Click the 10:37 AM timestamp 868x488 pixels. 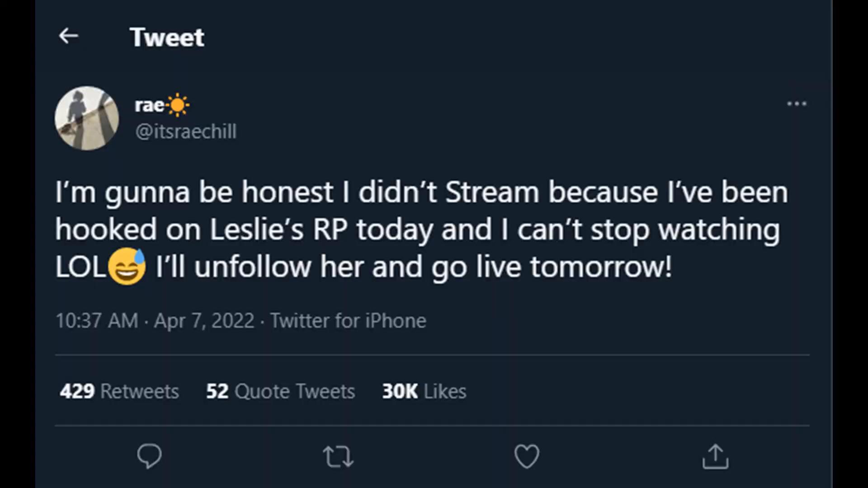pos(97,321)
